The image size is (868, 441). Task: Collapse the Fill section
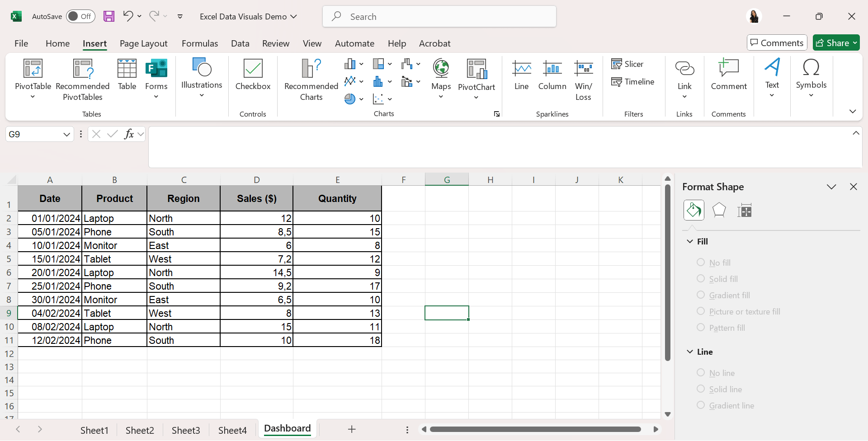(690, 242)
